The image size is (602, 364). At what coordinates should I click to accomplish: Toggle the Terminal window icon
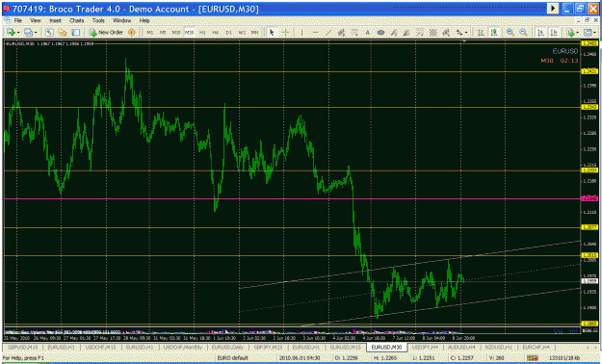pyautogui.click(x=76, y=33)
